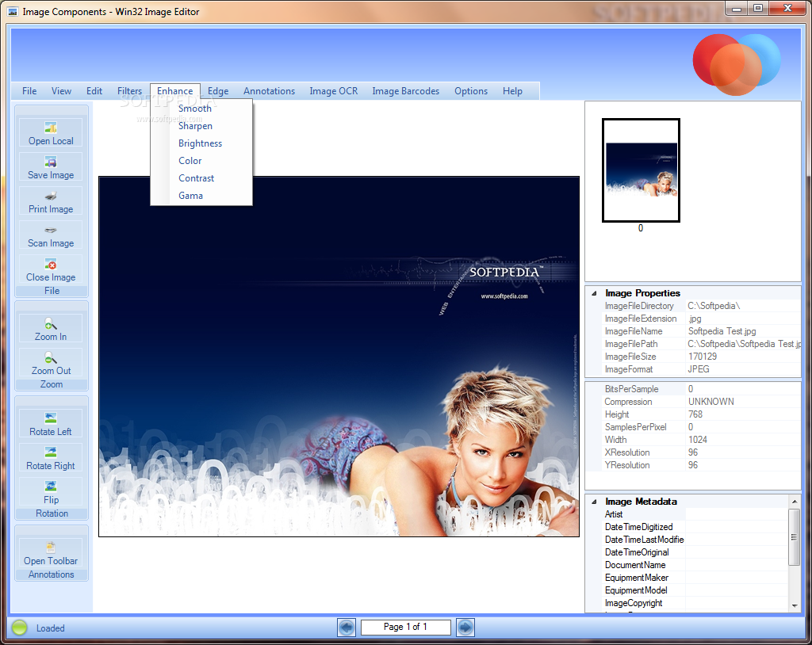Image resolution: width=812 pixels, height=645 pixels.
Task: Click the Zoom In label
Action: click(51, 337)
